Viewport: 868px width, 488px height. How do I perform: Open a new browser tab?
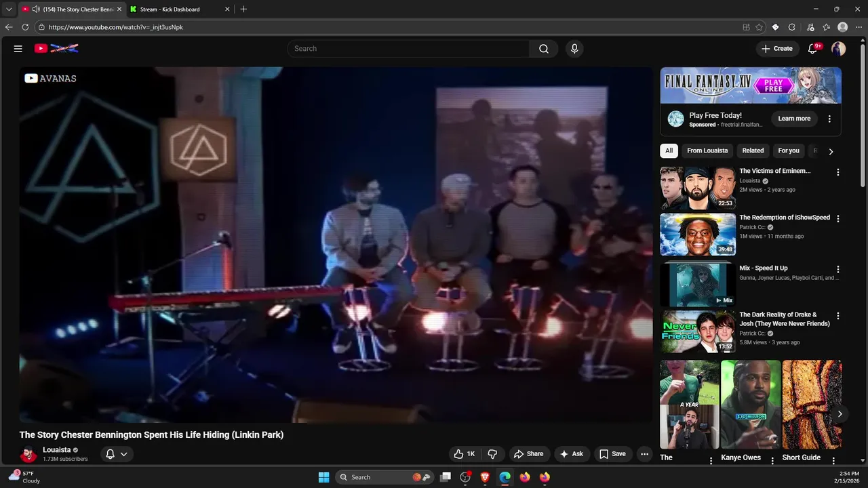coord(243,9)
